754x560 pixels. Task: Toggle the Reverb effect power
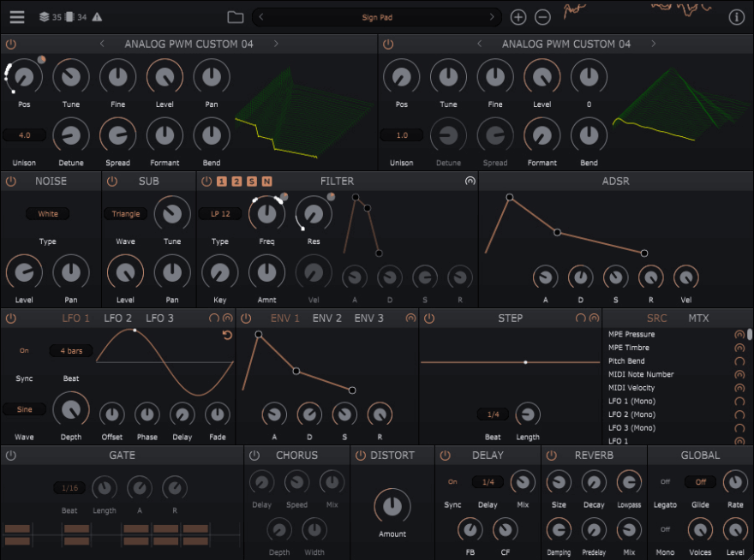tap(552, 456)
